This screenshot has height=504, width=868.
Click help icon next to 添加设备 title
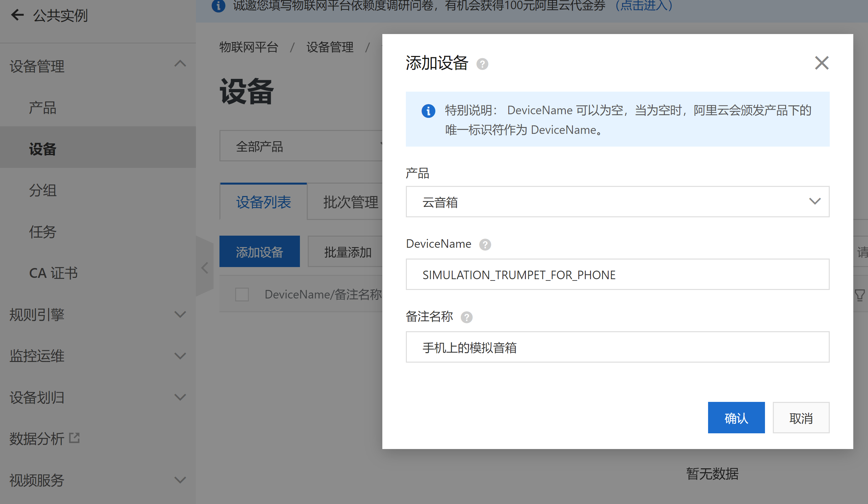(482, 64)
